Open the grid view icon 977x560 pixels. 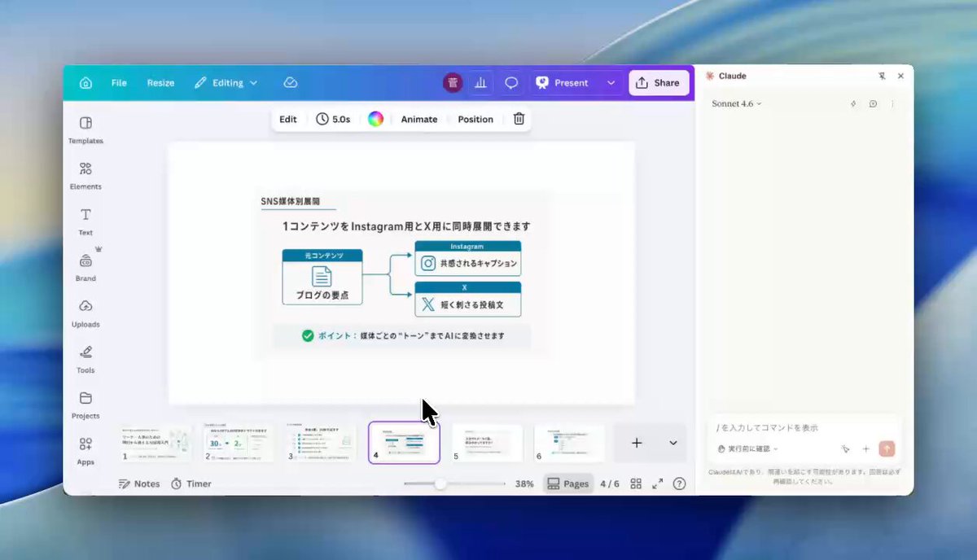(637, 483)
